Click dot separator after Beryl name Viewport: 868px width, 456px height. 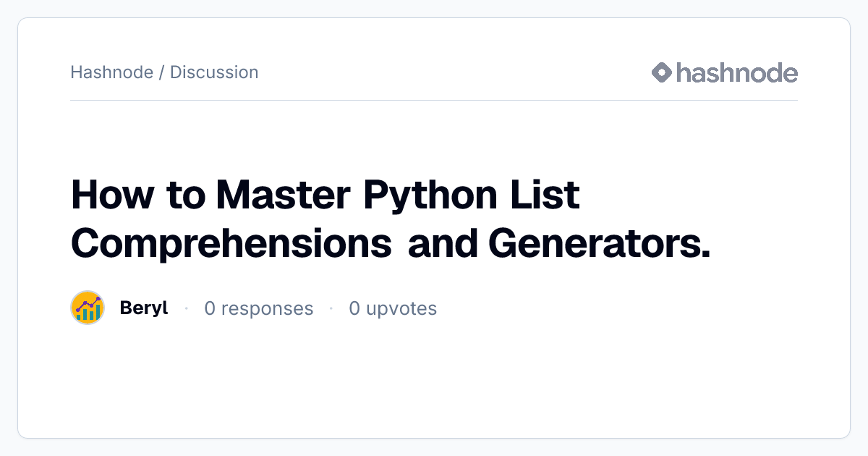pos(187,309)
